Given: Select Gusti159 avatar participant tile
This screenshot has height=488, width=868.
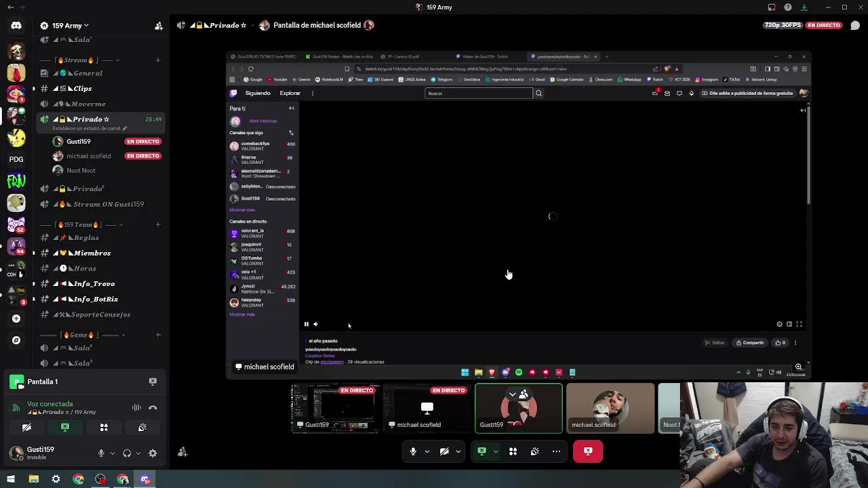Looking at the screenshot, I should 519,408.
